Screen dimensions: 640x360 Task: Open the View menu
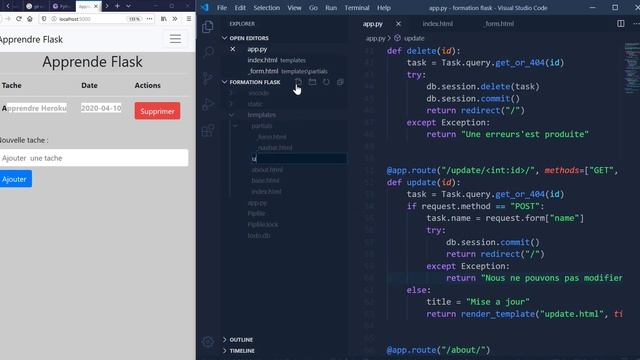tap(294, 8)
